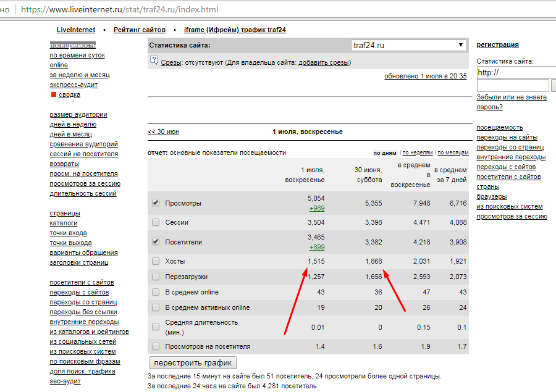The height and width of the screenshot is (392, 556).
Task: Click the question mark help icon near Срезы
Action: [154, 60]
